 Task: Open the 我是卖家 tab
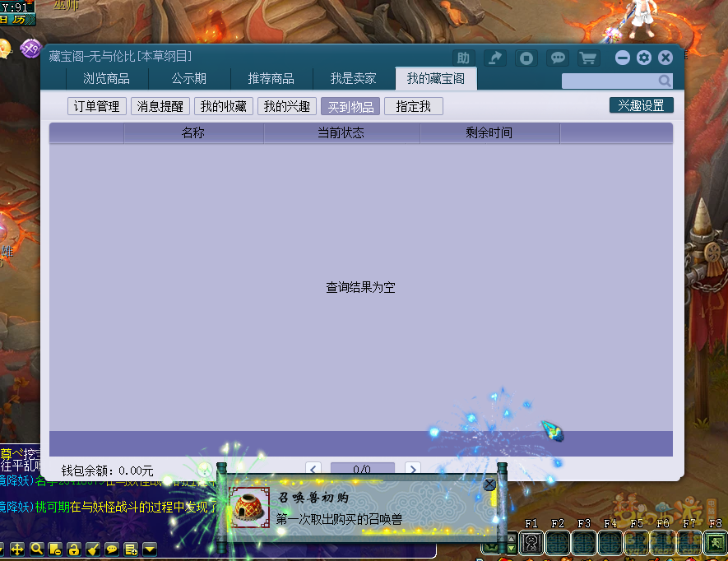[354, 78]
